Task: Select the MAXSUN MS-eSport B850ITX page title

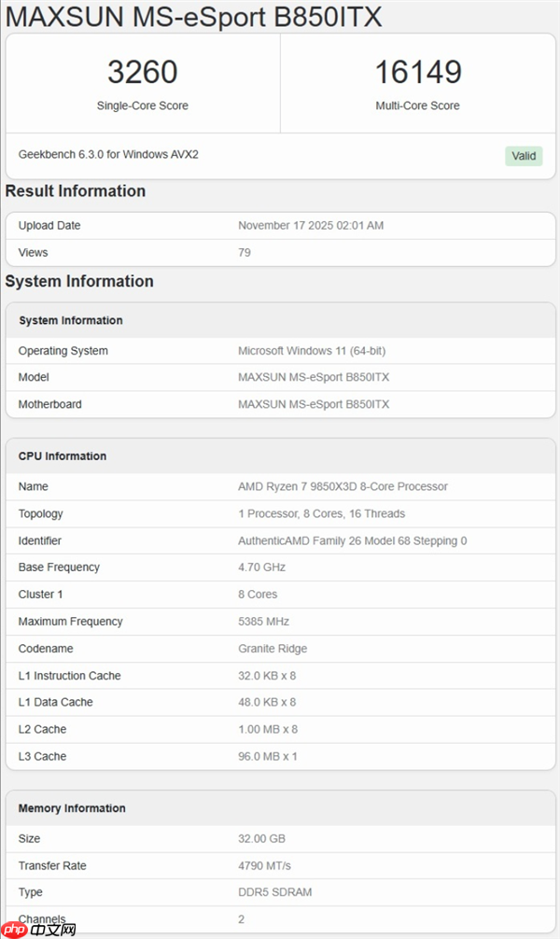Action: [x=194, y=17]
